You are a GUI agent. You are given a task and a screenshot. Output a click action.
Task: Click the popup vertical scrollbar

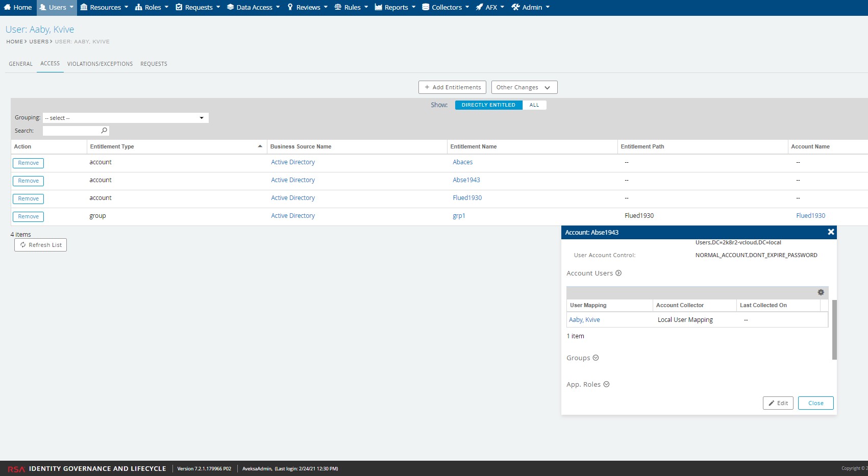pyautogui.click(x=834, y=330)
